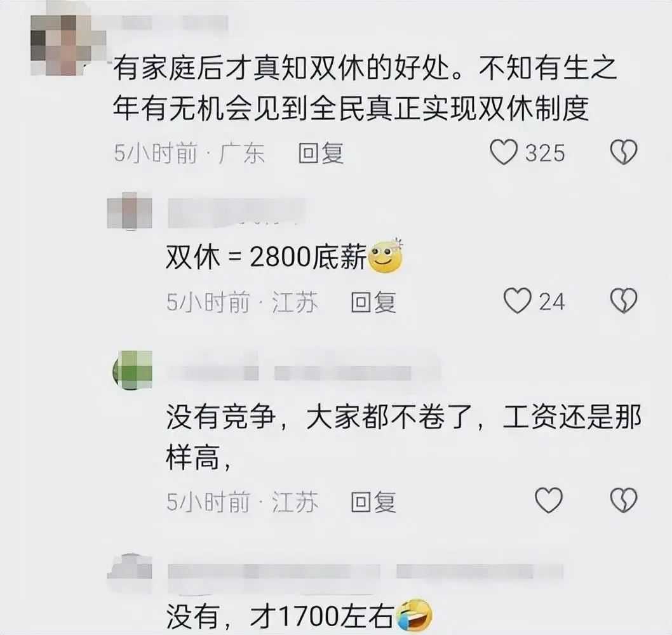Tap broken heart on 2800底薪 reply
This screenshot has width=672, height=635.
624,300
